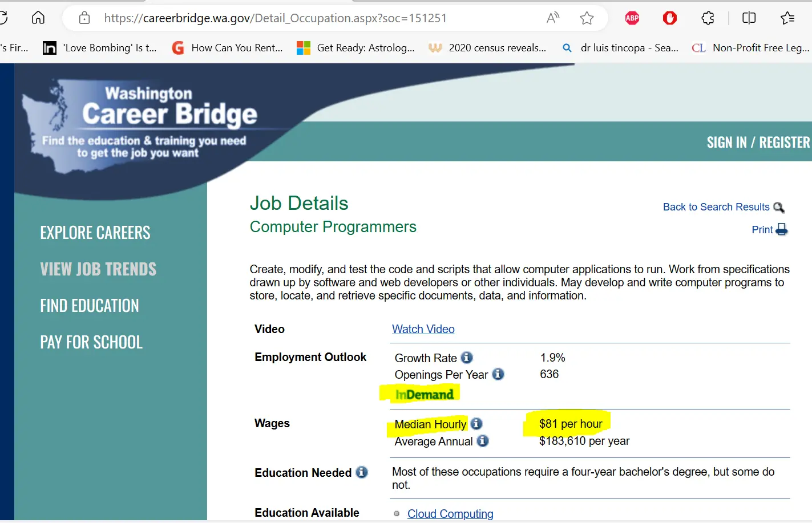The image size is (812, 523).
Task: Click the Growth Rate label text
Action: (x=426, y=358)
